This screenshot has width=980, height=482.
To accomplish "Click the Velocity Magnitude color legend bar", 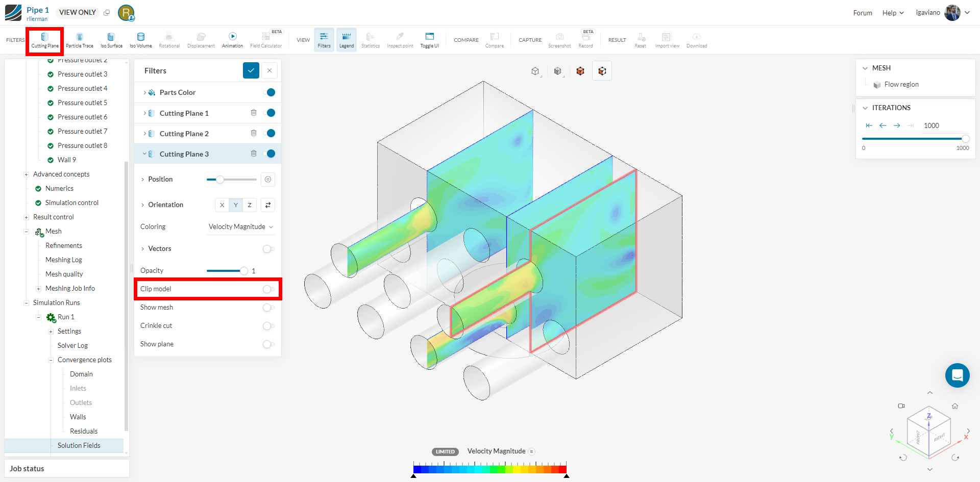I will tap(490, 469).
